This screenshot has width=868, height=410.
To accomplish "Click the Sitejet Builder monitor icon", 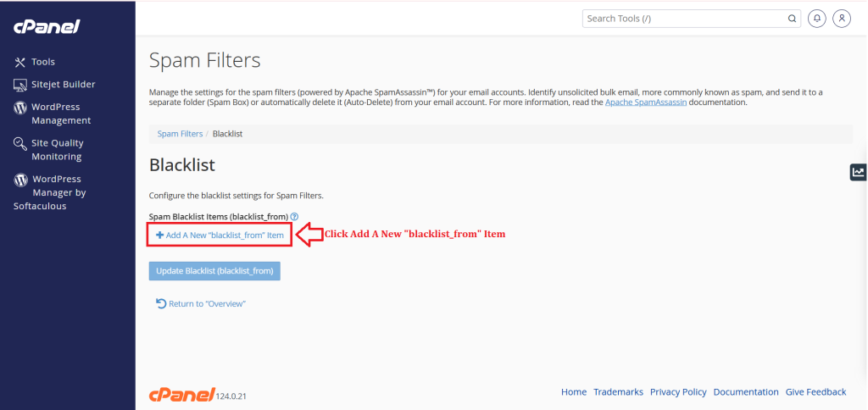I will (x=20, y=86).
